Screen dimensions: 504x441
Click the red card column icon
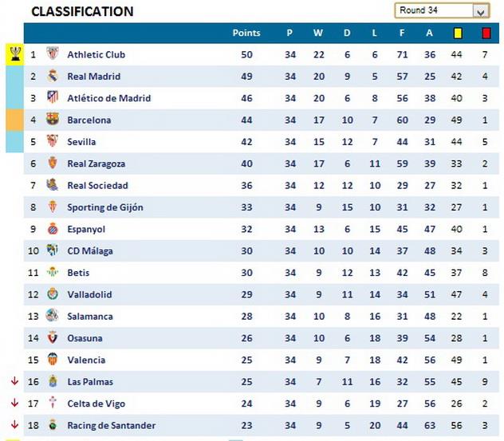[x=485, y=33]
